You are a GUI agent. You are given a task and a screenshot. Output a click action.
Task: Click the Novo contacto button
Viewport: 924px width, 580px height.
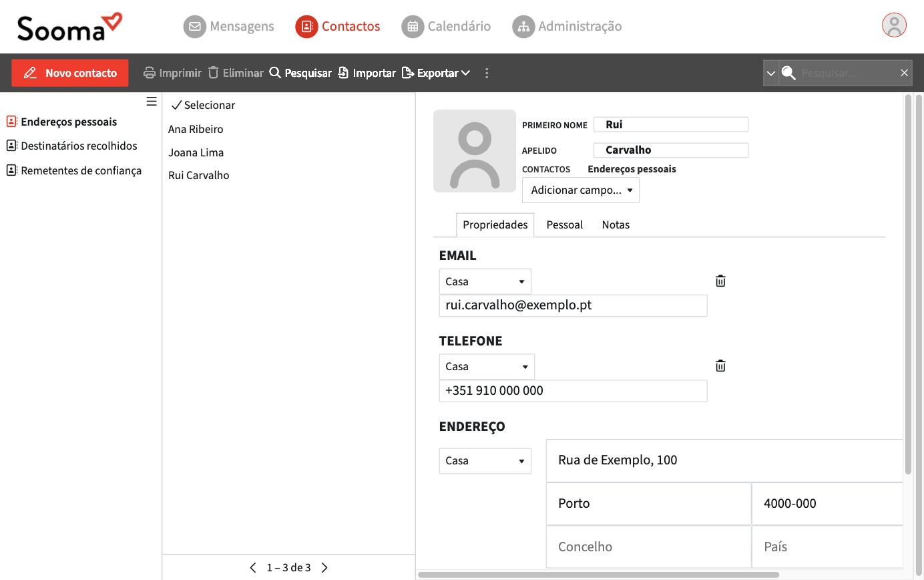coord(70,73)
